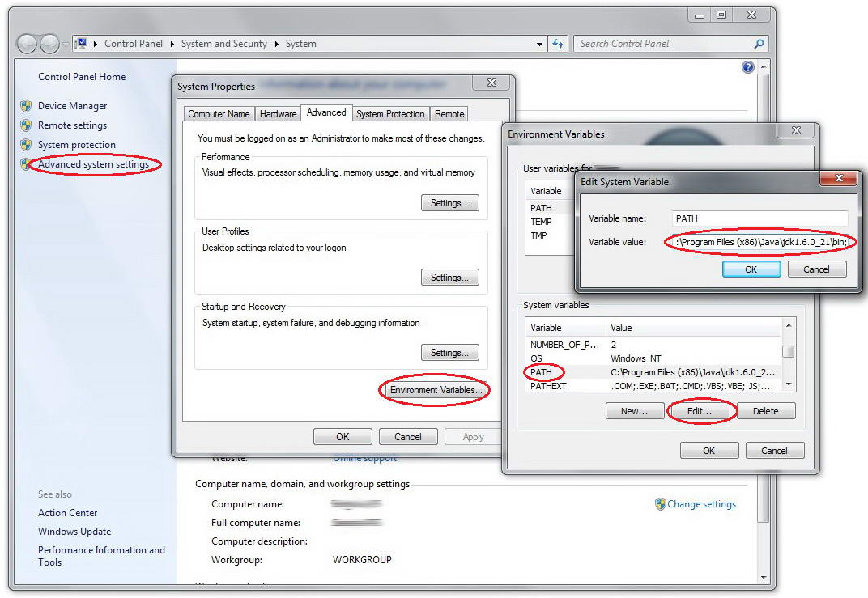Click OK in Edit System Variable dialog

(751, 269)
